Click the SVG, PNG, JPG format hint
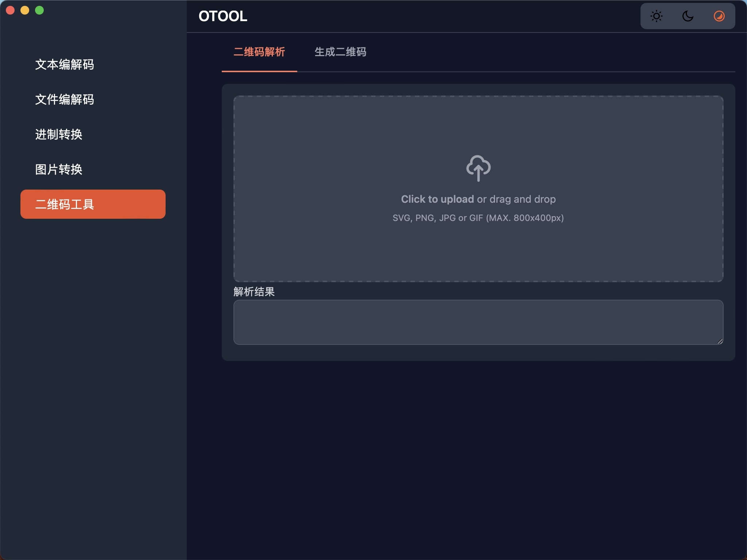The width and height of the screenshot is (747, 560). pyautogui.click(x=478, y=218)
